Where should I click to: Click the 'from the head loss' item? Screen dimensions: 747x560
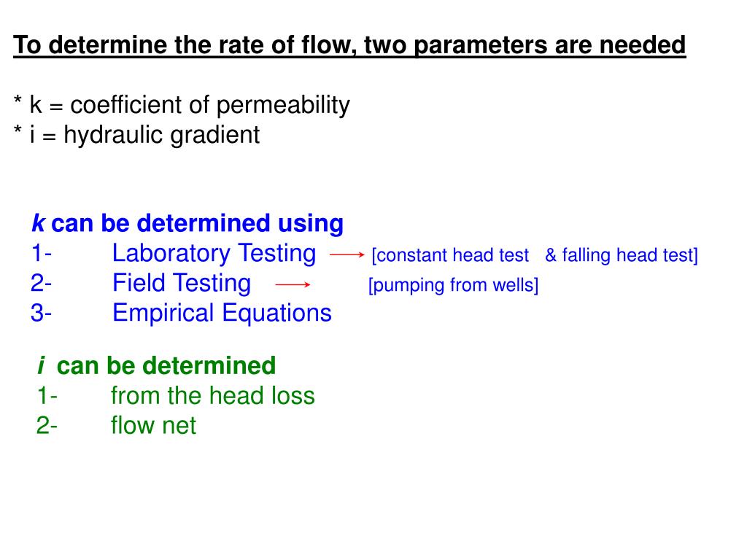click(x=212, y=396)
